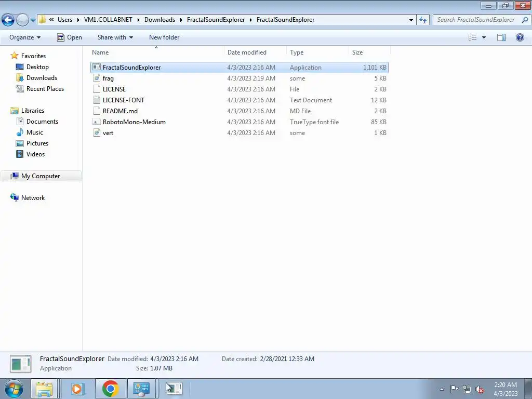Click the README.md file name
Viewport: 532px width, 399px height.
120,111
